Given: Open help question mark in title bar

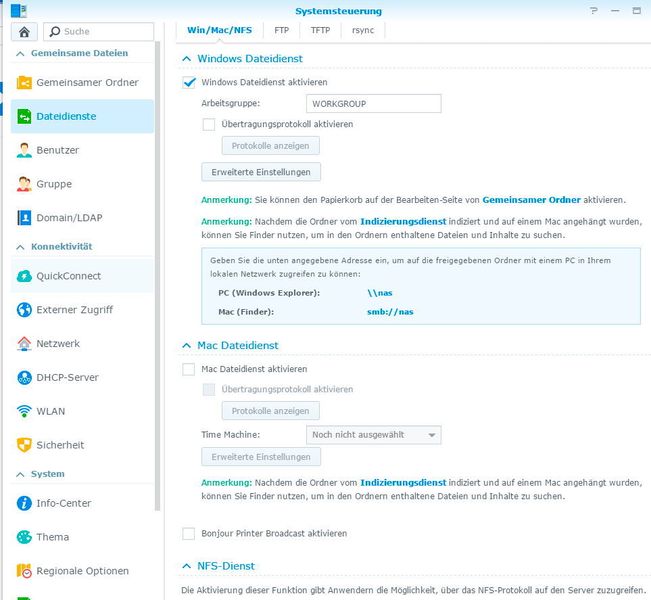Looking at the screenshot, I should point(594,10).
